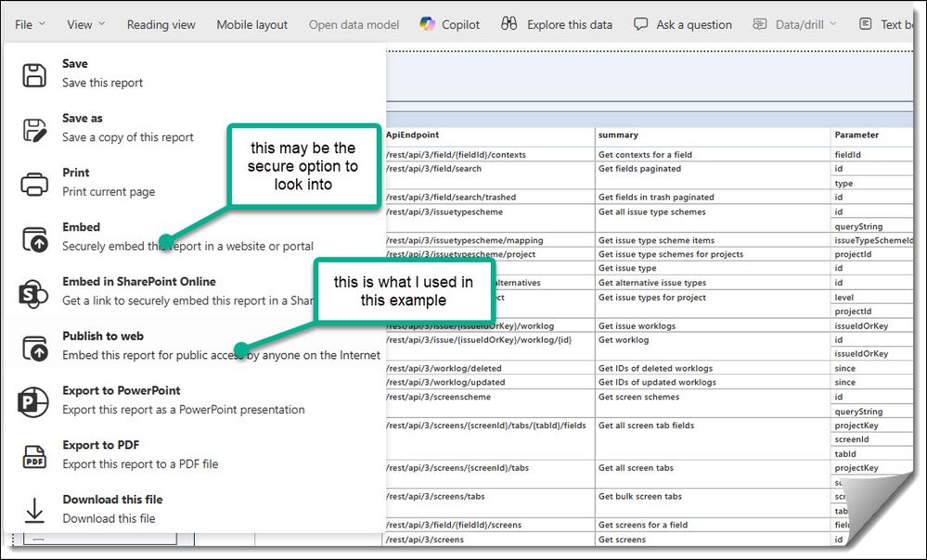Screen dimensions: 927x560
Task: Click cell /rest/api/3/field/{fieldId}/contexts
Action: click(x=490, y=155)
